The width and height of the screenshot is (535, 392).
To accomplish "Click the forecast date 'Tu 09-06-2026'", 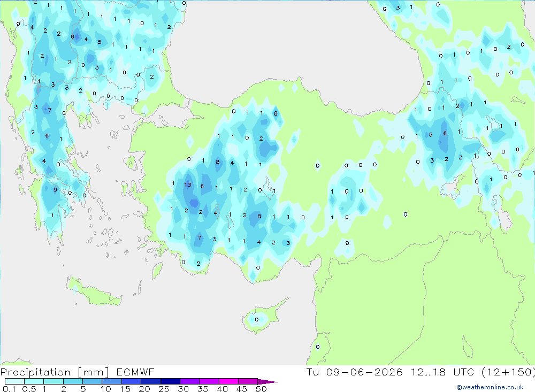I will pyautogui.click(x=354, y=372).
